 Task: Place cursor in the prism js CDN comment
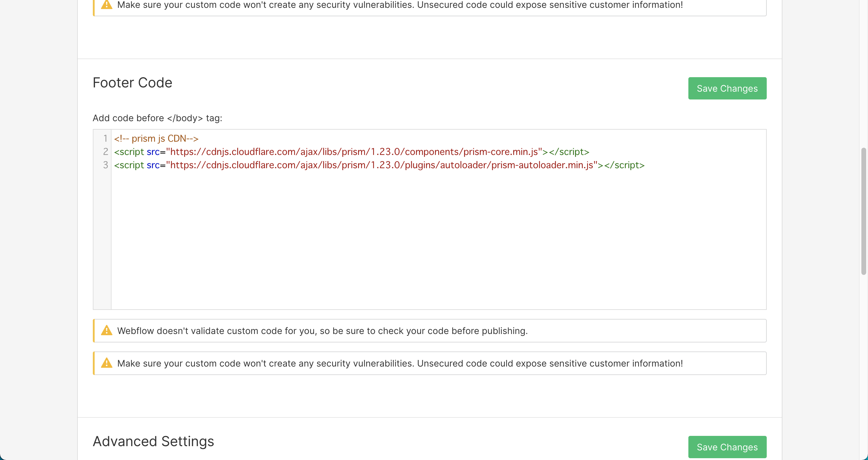pos(156,138)
